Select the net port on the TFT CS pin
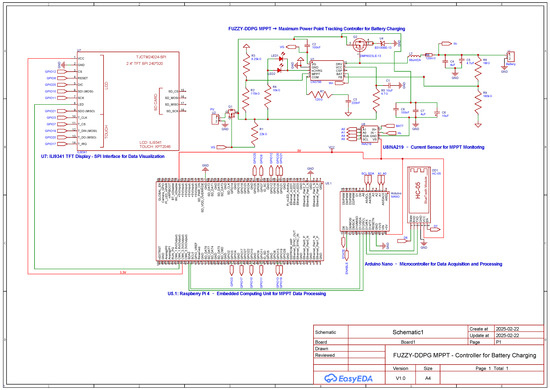The image size is (550, 390). [61, 72]
